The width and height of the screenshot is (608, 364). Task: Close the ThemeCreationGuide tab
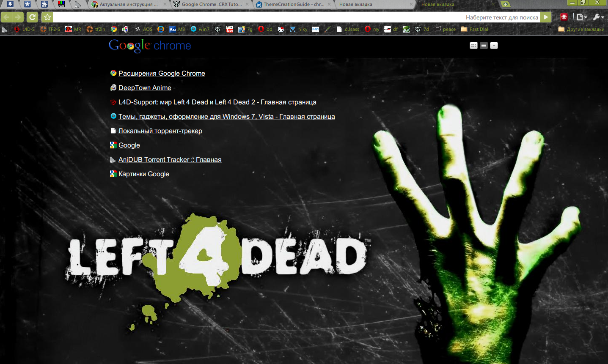click(x=329, y=4)
